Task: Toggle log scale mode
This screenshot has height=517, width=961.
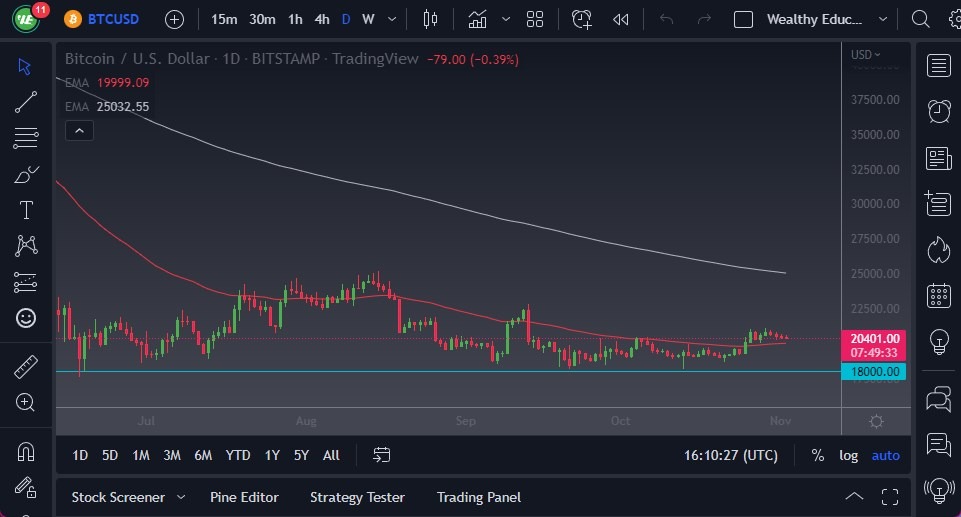Action: (x=848, y=455)
